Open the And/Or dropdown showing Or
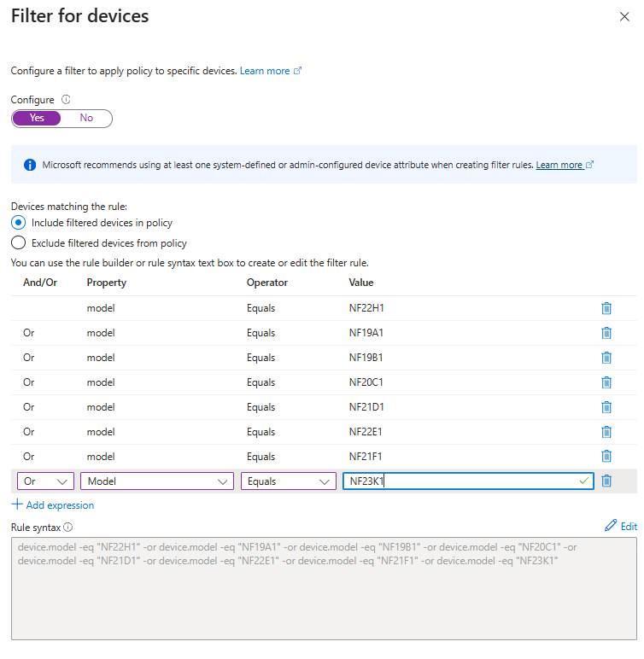Viewport: 644px width, 659px height. coord(45,481)
